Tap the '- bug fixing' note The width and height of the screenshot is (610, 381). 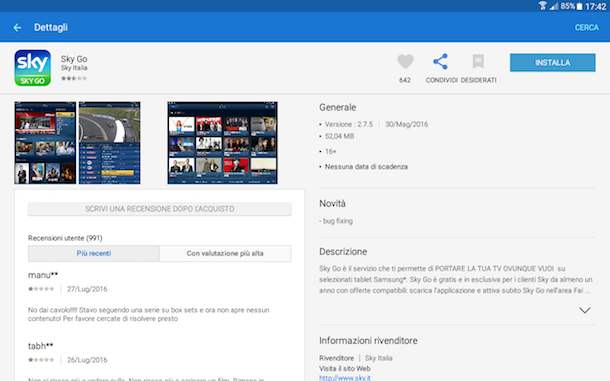pyautogui.click(x=336, y=221)
